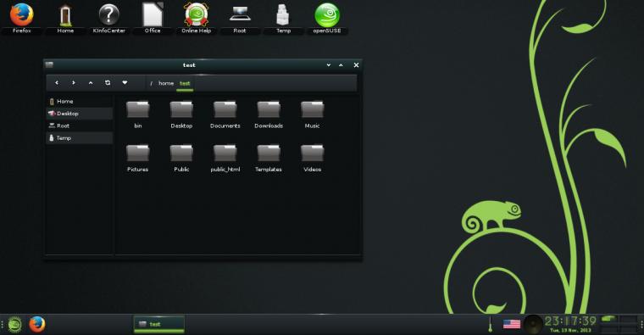Minimize the test window with down chevron
644x335 pixels.
329,65
